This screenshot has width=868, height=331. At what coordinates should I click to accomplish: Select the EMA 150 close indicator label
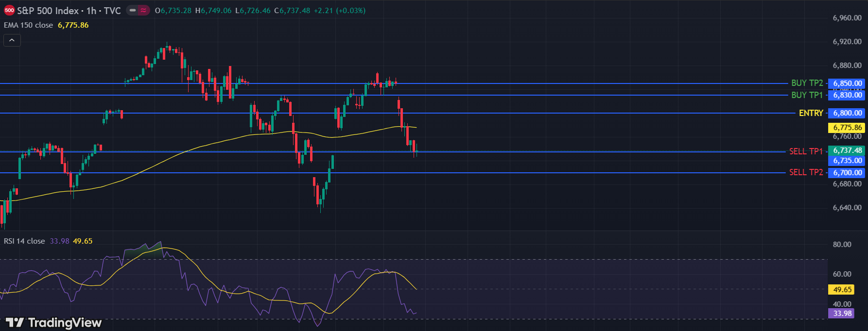coord(29,25)
